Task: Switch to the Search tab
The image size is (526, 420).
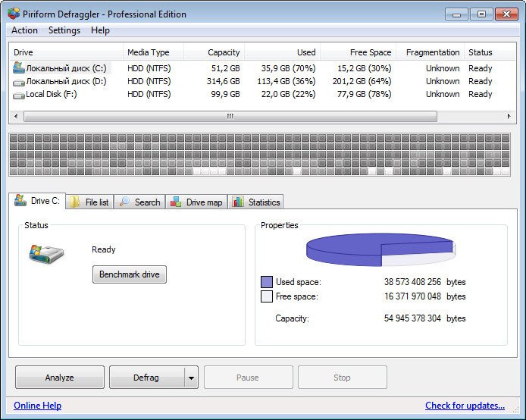Action: [x=140, y=202]
